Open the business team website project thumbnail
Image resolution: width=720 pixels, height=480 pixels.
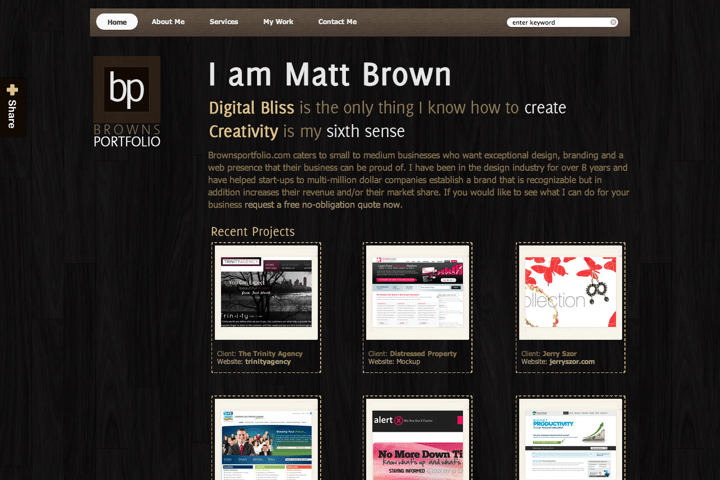click(x=266, y=440)
